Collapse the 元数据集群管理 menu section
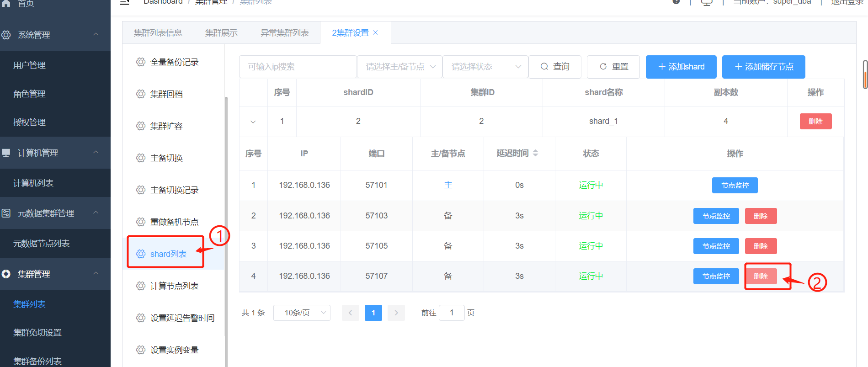Viewport: 868px width, 367px height. coord(96,213)
